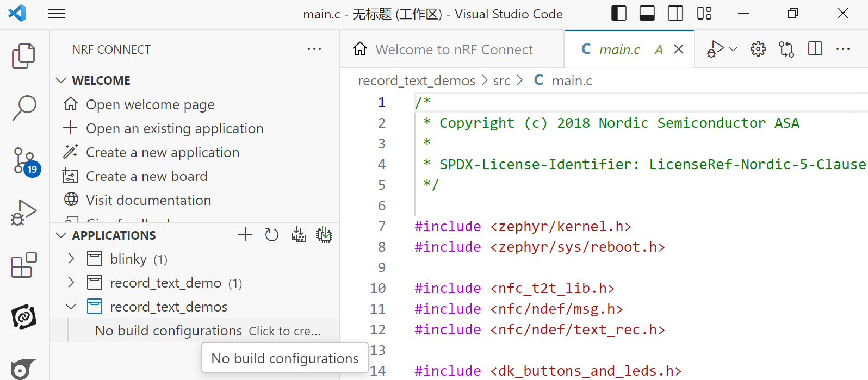
Task: Create a new board
Action: pos(147,176)
